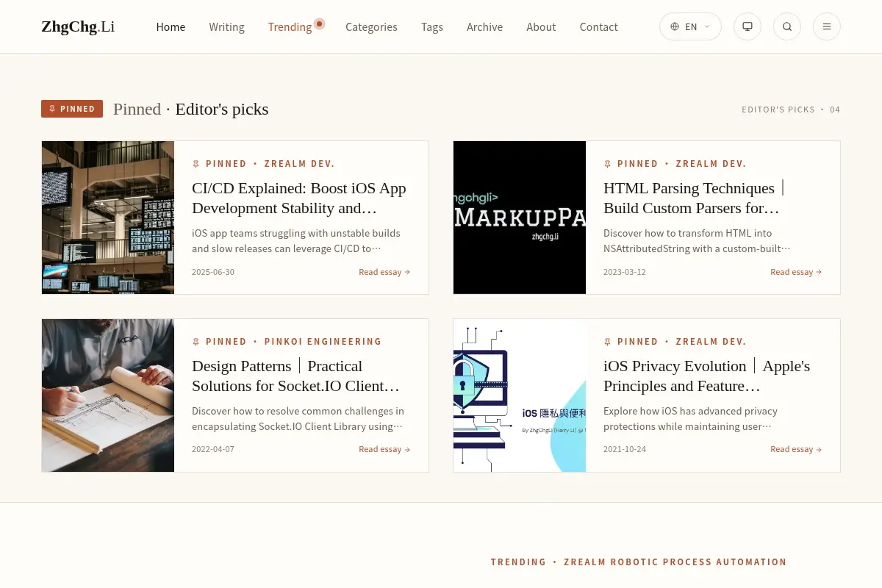
Task: Click Pinkoi Engineering category label
Action: click(x=323, y=342)
